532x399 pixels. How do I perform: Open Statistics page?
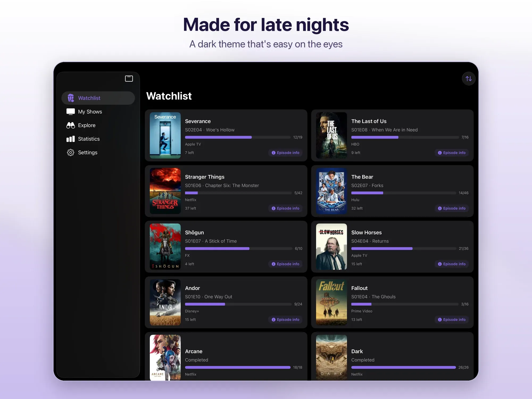click(98, 139)
